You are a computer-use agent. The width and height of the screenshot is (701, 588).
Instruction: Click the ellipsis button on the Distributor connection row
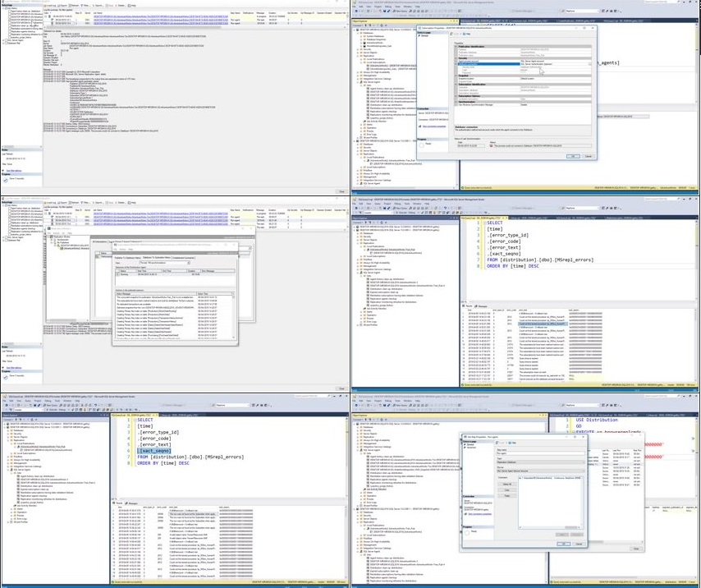(x=589, y=64)
